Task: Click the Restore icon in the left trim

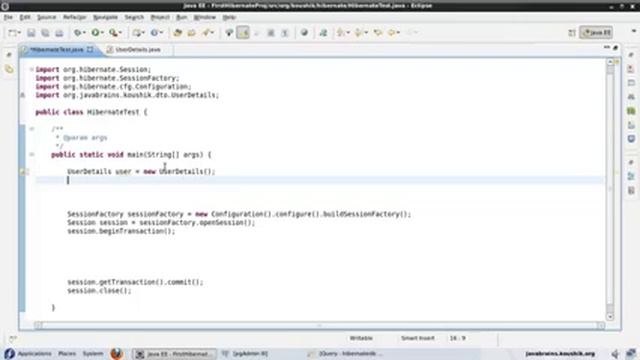Action: [9, 55]
